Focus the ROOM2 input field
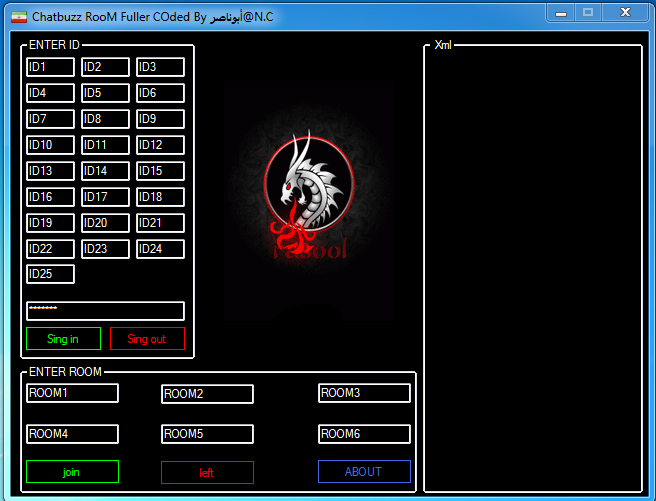The image size is (656, 501). 207,394
